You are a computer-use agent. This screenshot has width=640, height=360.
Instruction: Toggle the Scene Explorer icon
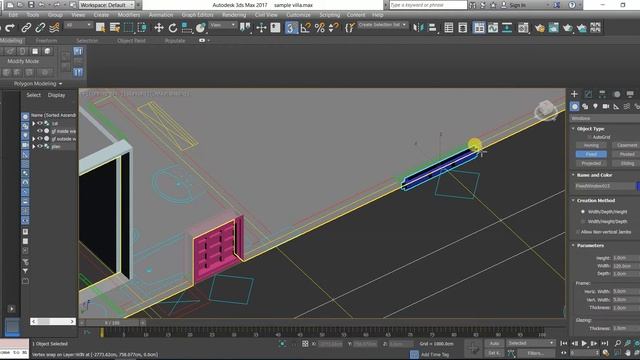449,28
